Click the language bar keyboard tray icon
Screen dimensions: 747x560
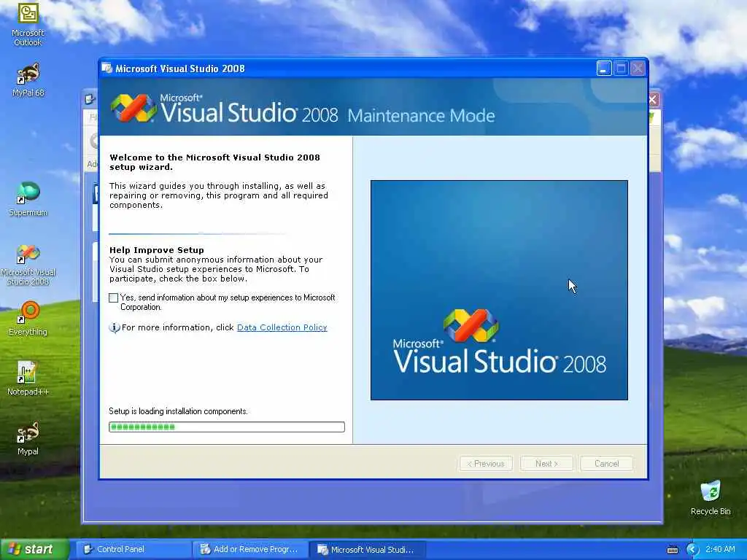(x=672, y=550)
